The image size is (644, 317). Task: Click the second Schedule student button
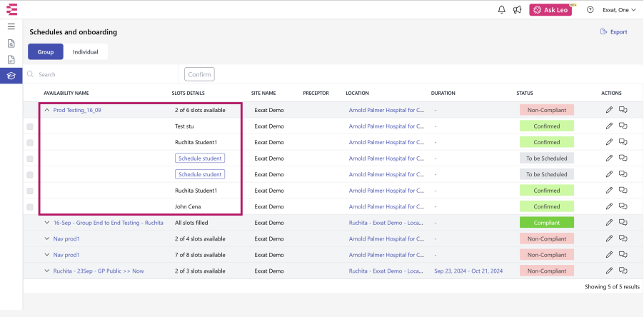tap(200, 174)
